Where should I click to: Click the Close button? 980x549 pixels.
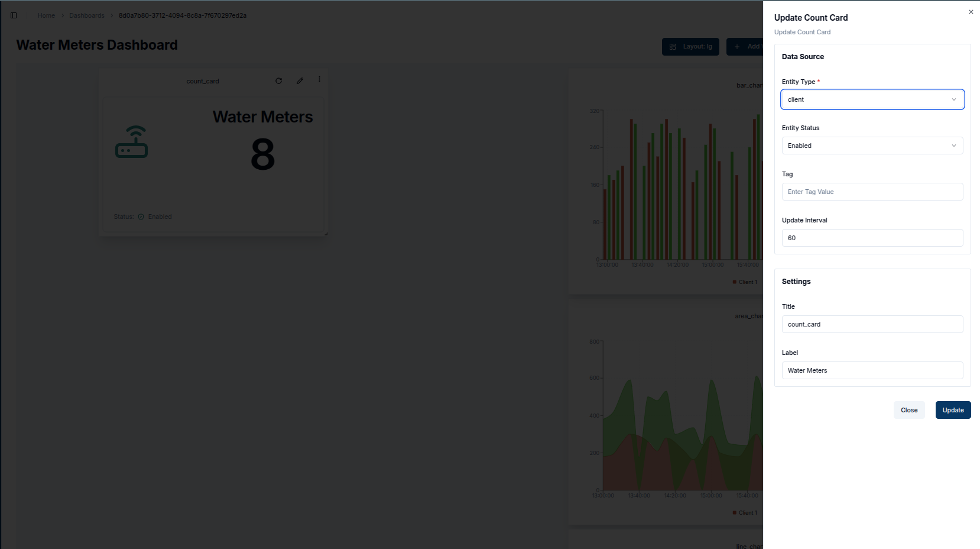[x=909, y=410]
